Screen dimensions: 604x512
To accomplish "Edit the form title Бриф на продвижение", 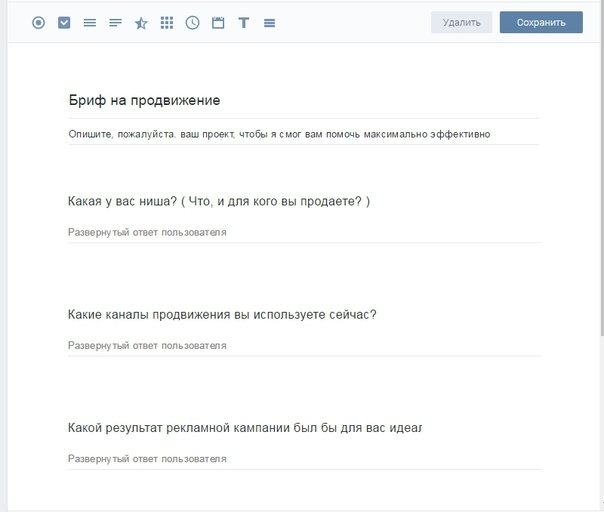I will 144,100.
